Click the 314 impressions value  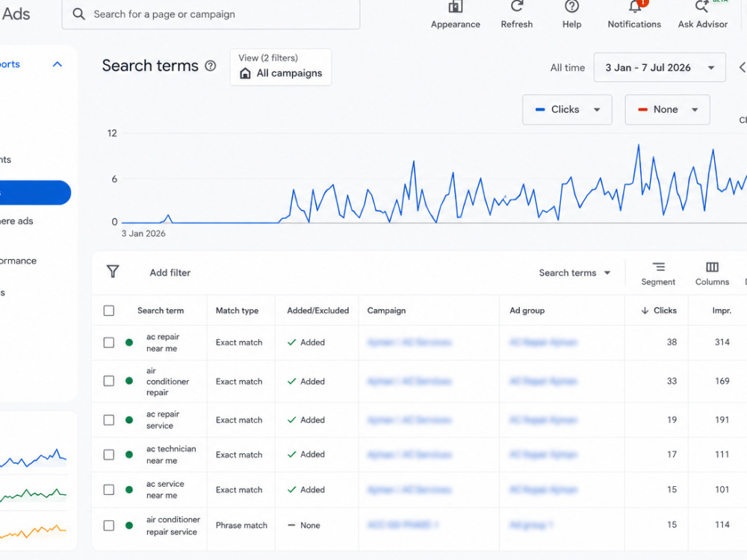722,342
